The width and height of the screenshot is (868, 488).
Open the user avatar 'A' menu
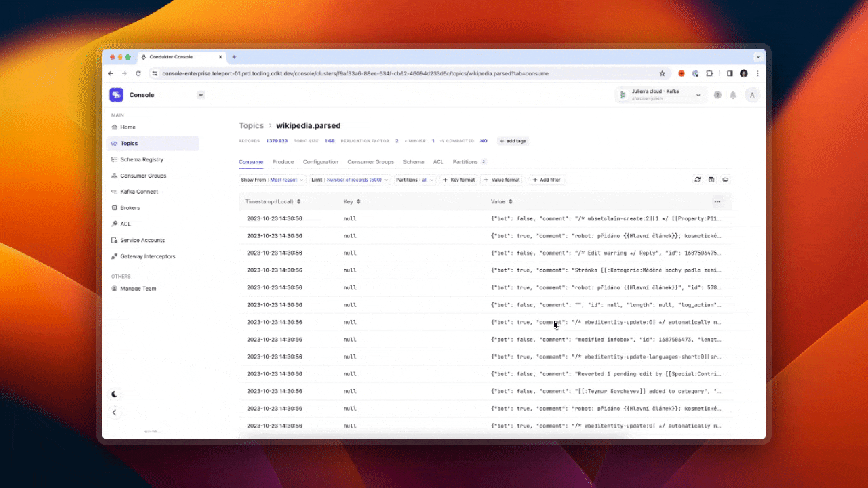tap(751, 95)
